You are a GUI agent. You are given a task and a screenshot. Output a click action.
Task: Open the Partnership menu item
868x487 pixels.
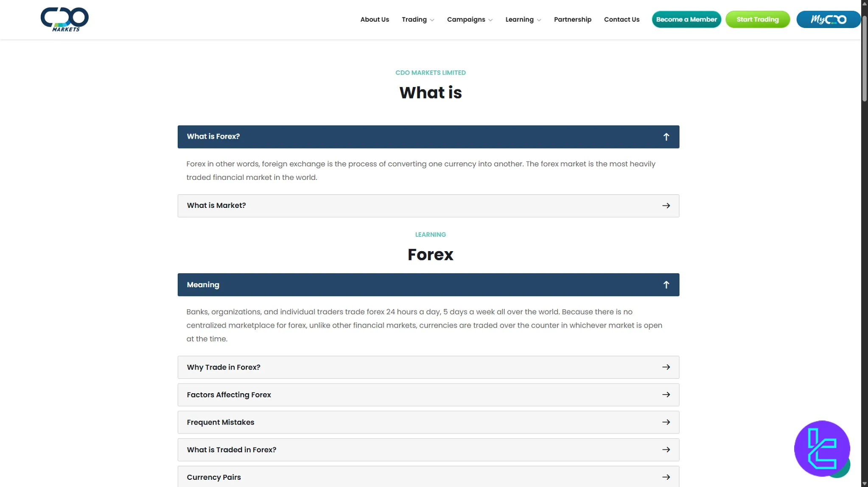pos(572,20)
